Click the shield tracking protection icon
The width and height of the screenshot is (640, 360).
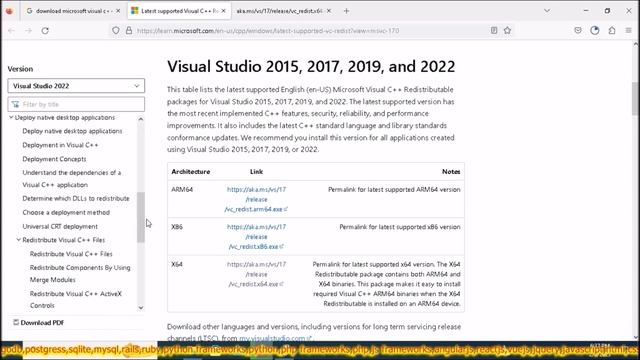116,31
